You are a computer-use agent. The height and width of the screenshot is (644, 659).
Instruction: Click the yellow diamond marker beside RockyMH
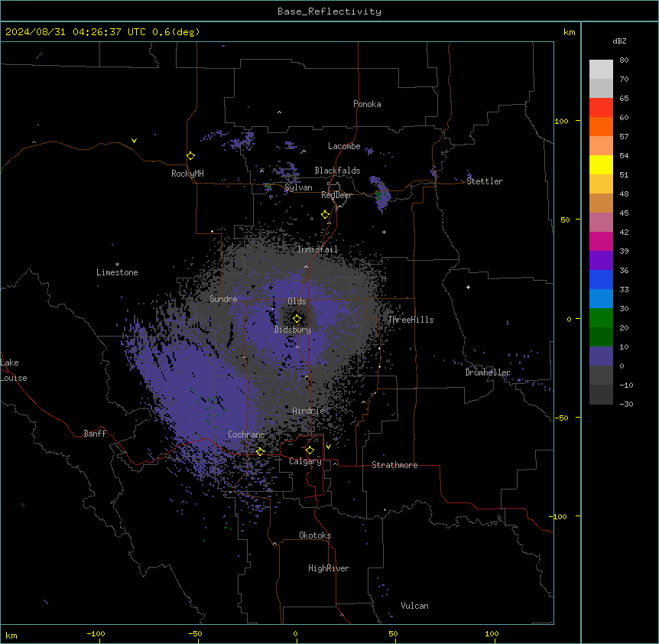(x=191, y=156)
